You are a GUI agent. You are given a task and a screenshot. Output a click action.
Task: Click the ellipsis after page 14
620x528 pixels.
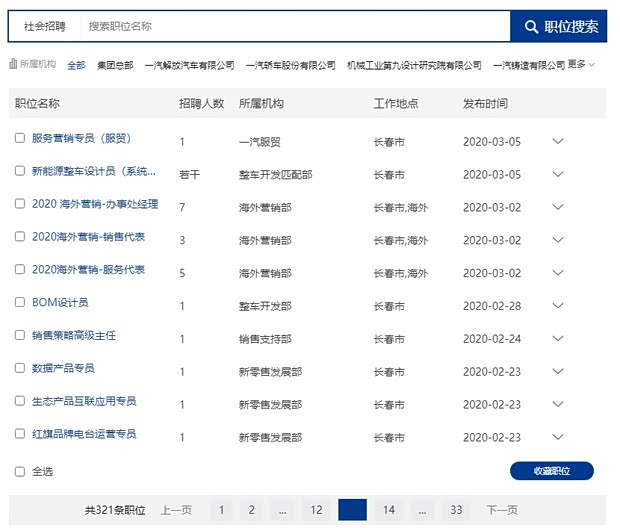(422, 510)
